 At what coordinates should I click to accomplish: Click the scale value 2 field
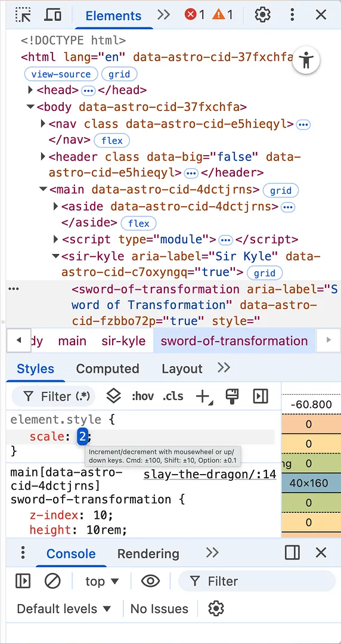83,436
